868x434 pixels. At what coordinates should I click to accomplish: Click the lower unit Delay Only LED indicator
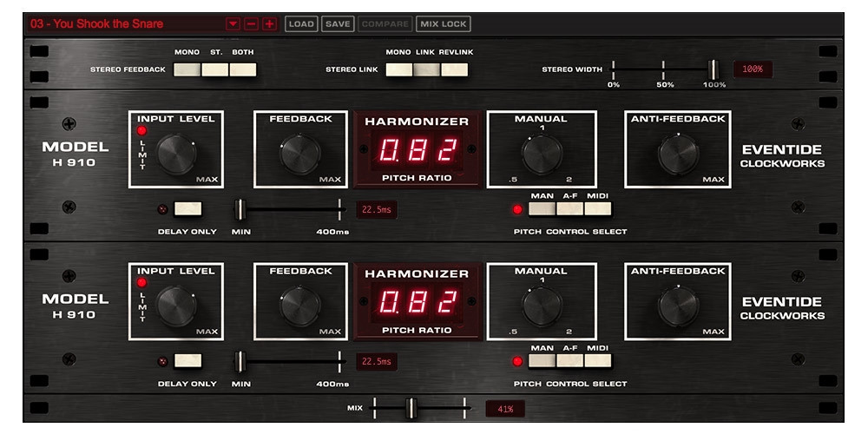click(x=163, y=361)
